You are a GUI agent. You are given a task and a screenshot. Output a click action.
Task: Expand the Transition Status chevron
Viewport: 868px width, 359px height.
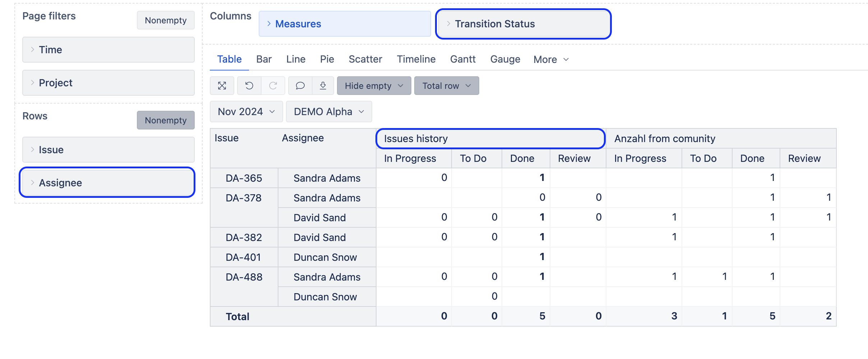click(x=448, y=24)
